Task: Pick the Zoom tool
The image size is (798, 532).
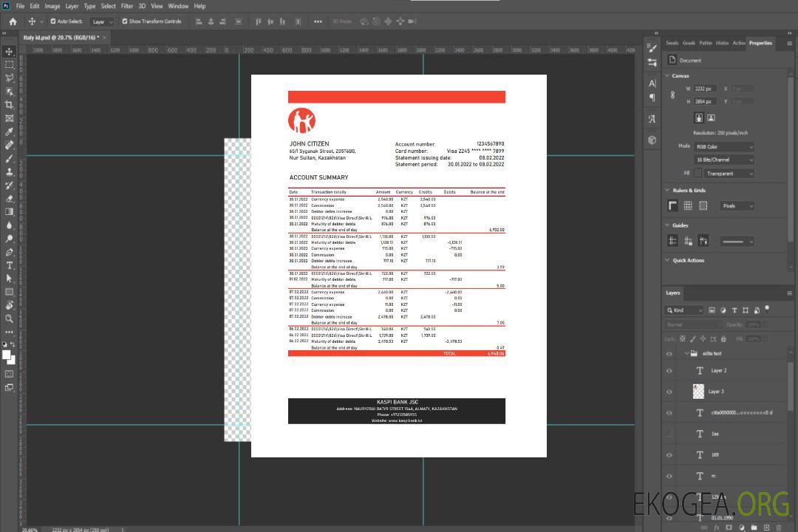Action: pyautogui.click(x=9, y=318)
